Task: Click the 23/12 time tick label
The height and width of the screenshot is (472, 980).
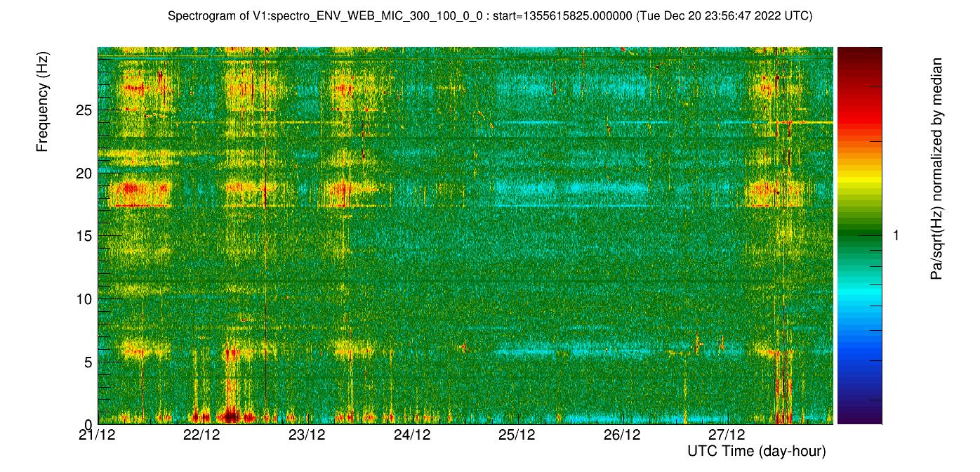Action: point(307,435)
